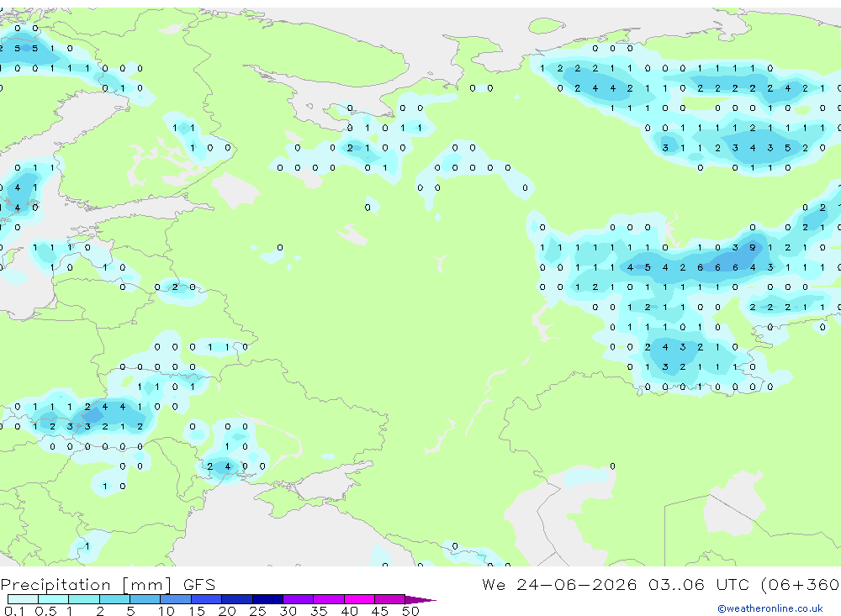
Task: Click the '15' legend scale label
Action: (197, 611)
